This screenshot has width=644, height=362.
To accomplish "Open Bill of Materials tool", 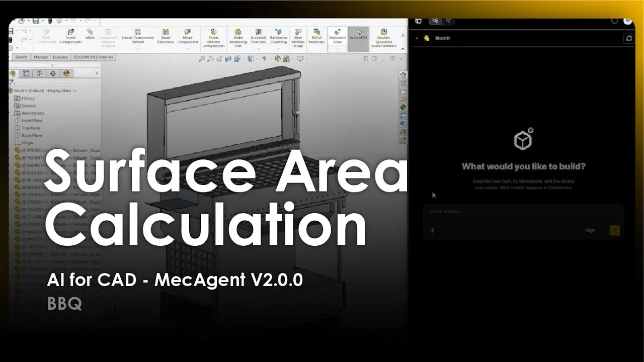I will pos(316,36).
